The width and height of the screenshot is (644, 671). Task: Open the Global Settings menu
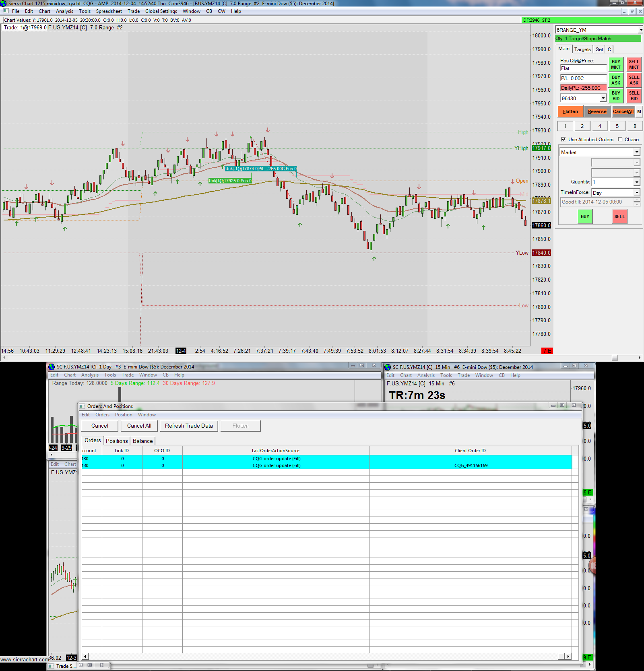point(161,11)
